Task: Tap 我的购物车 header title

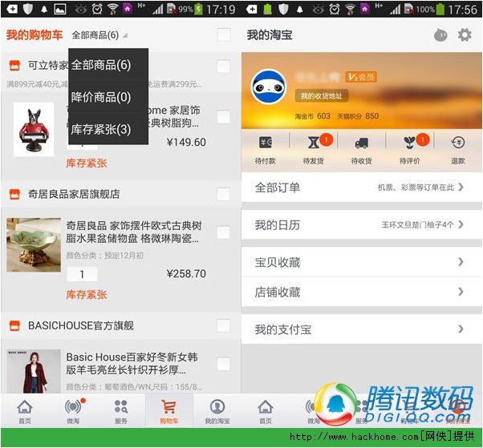Action: [34, 35]
